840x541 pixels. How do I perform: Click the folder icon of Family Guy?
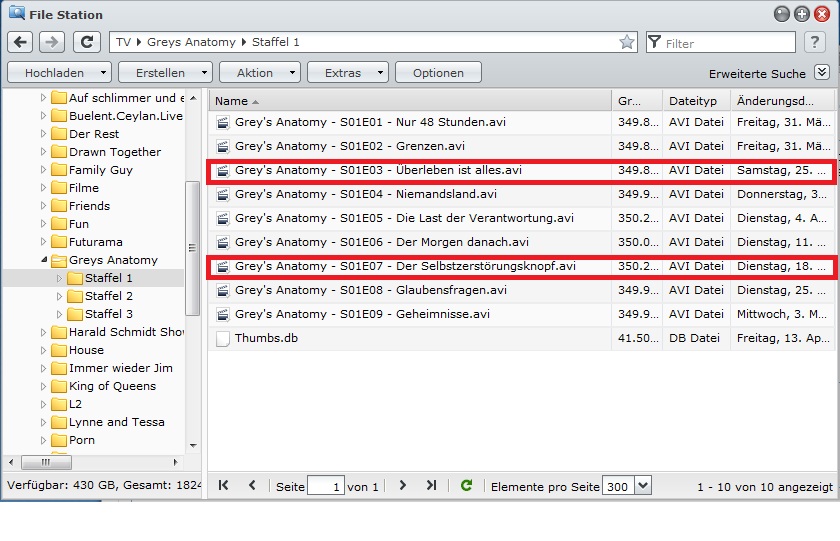tap(59, 170)
